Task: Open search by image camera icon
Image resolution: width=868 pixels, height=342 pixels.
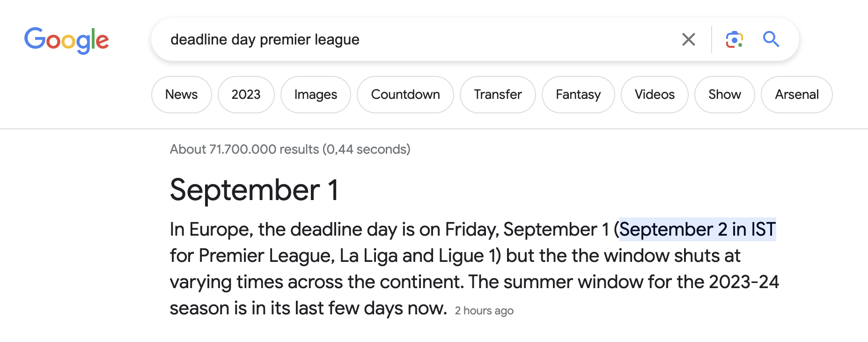Action: (x=734, y=39)
